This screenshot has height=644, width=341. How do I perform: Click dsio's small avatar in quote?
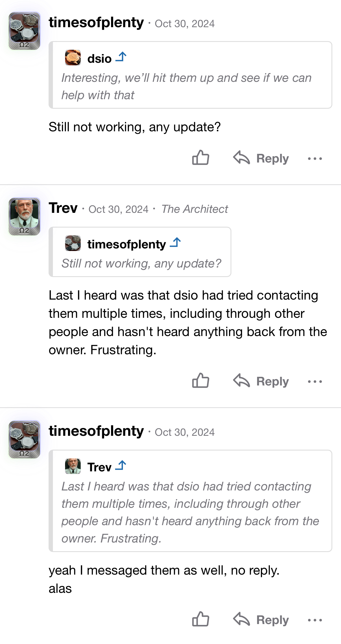pos(73,58)
